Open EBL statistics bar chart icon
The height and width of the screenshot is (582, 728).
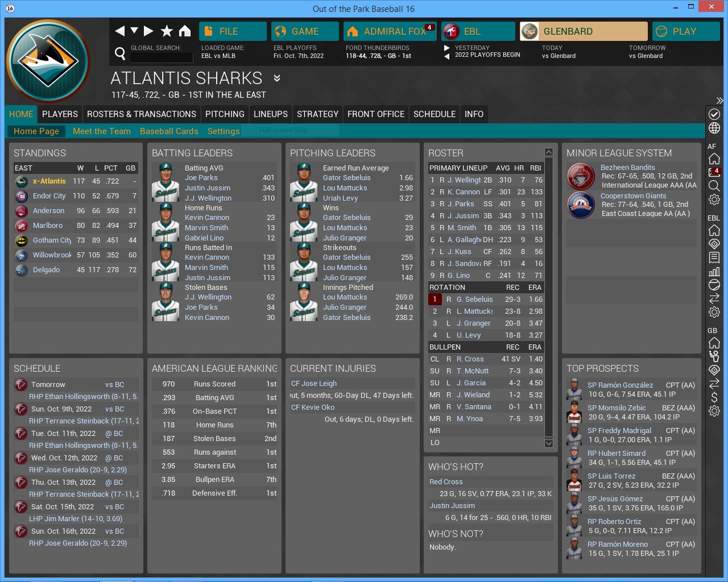[x=714, y=271]
